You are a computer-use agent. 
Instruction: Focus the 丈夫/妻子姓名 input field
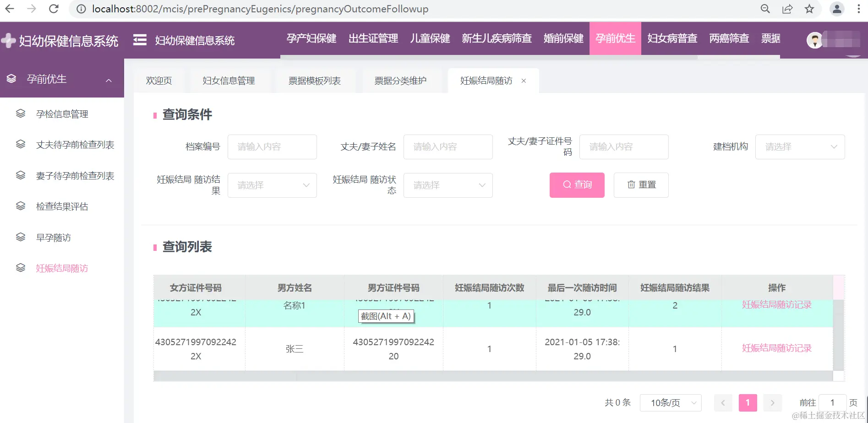click(448, 147)
